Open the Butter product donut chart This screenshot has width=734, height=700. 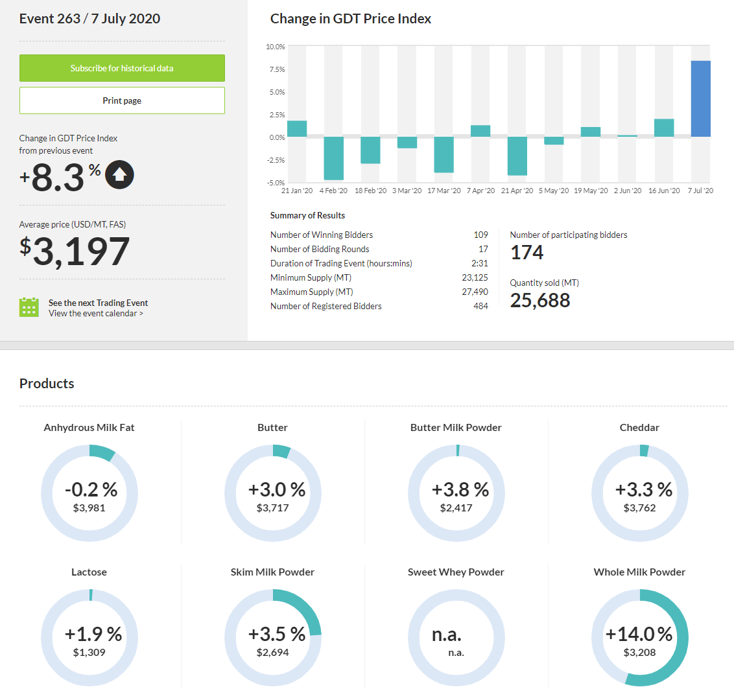pos(273,494)
